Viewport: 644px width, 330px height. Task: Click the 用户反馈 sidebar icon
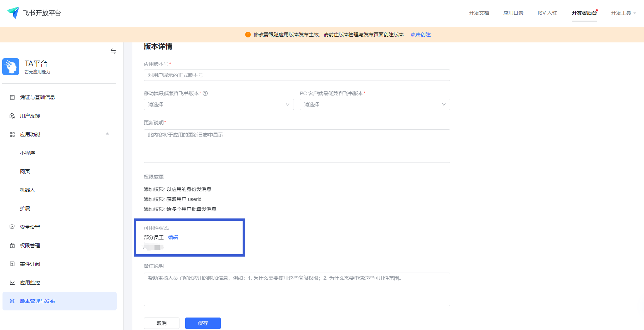(12, 116)
